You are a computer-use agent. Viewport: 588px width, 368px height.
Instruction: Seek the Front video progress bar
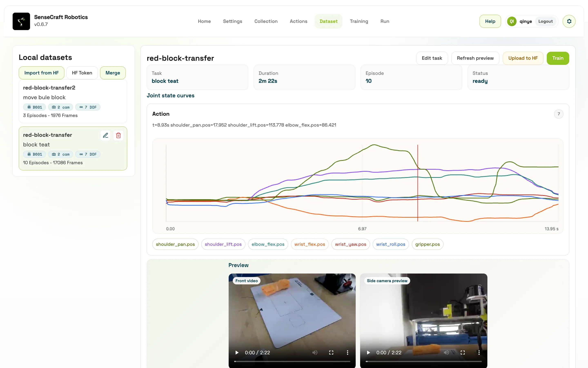[x=292, y=361]
